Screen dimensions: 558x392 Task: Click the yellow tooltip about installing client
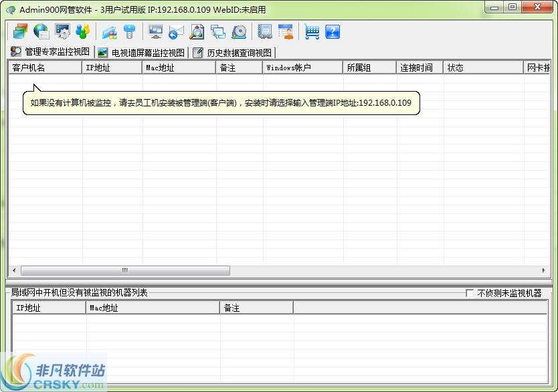[x=221, y=103]
